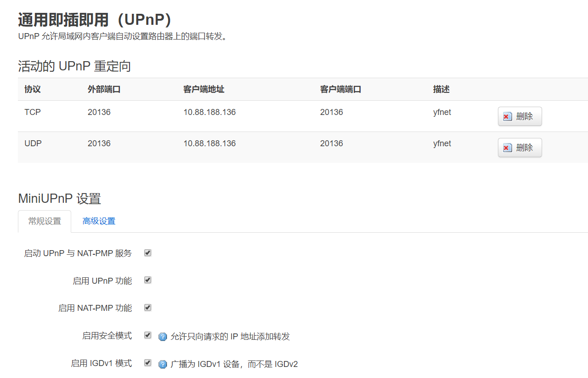Uncheck the 启用 UPnP 功能 checkbox
This screenshot has width=588, height=378.
[x=147, y=280]
